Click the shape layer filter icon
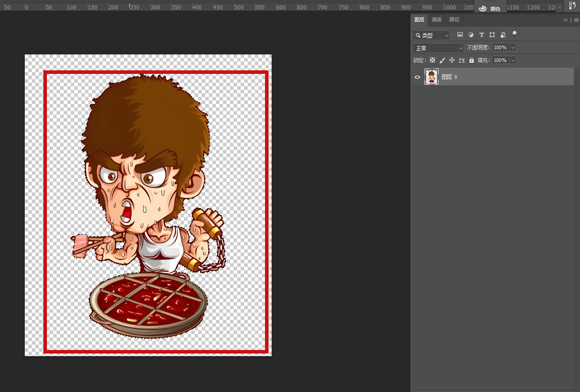The image size is (580, 392). (492, 35)
